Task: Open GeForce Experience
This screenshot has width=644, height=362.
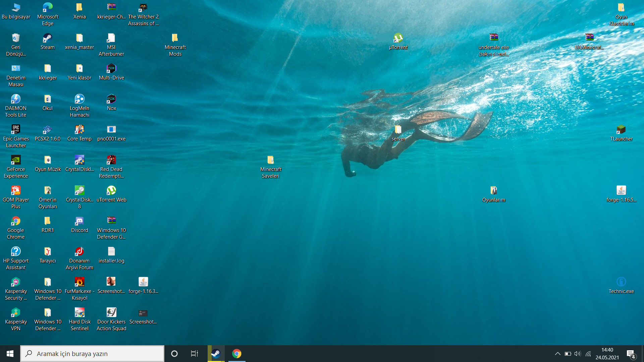Action: [x=16, y=167]
